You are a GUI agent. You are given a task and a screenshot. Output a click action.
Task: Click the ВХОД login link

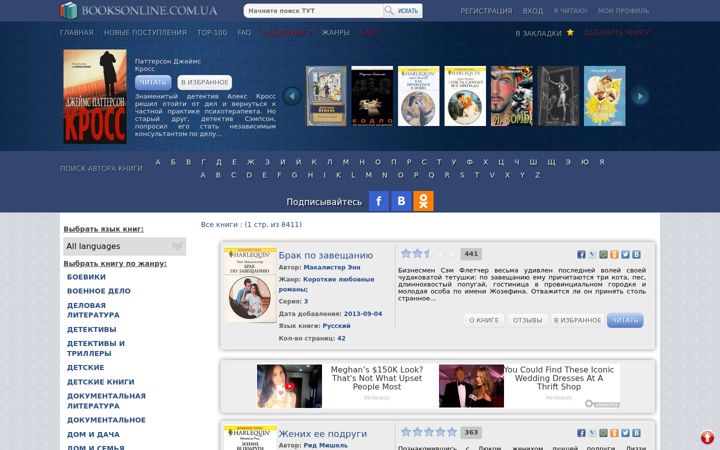point(533,11)
